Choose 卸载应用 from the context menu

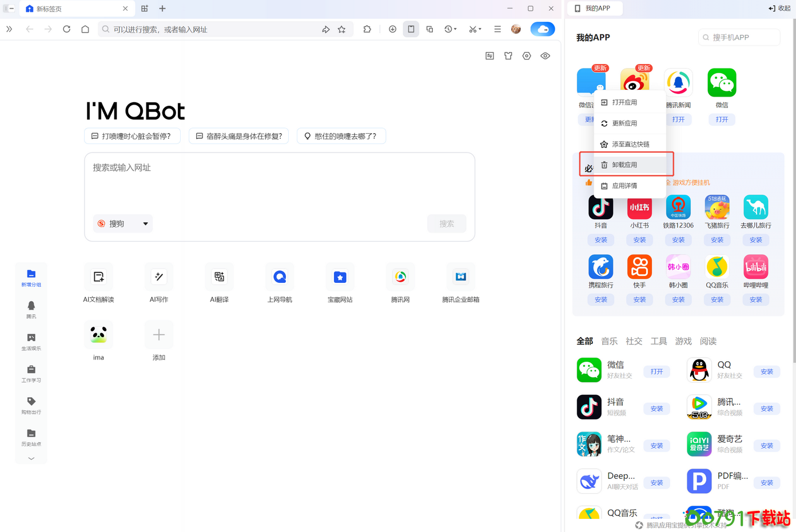624,164
